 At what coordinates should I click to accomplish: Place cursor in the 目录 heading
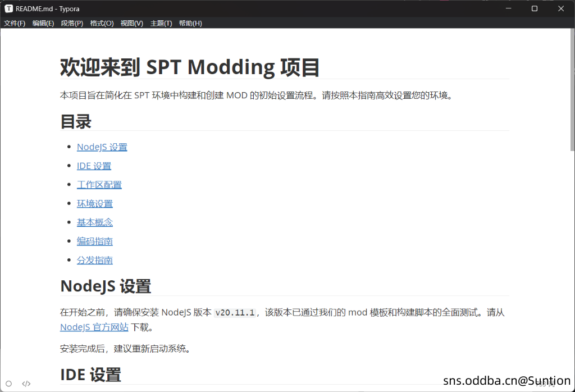[x=76, y=121]
